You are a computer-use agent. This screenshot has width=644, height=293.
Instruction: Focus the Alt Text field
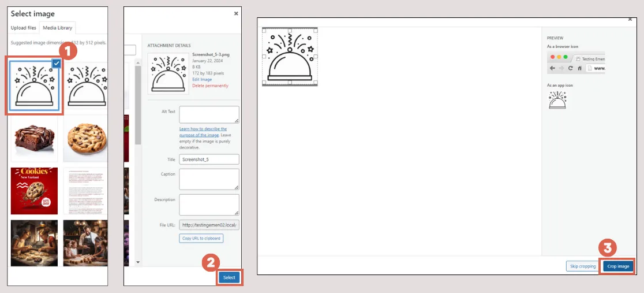tap(209, 114)
